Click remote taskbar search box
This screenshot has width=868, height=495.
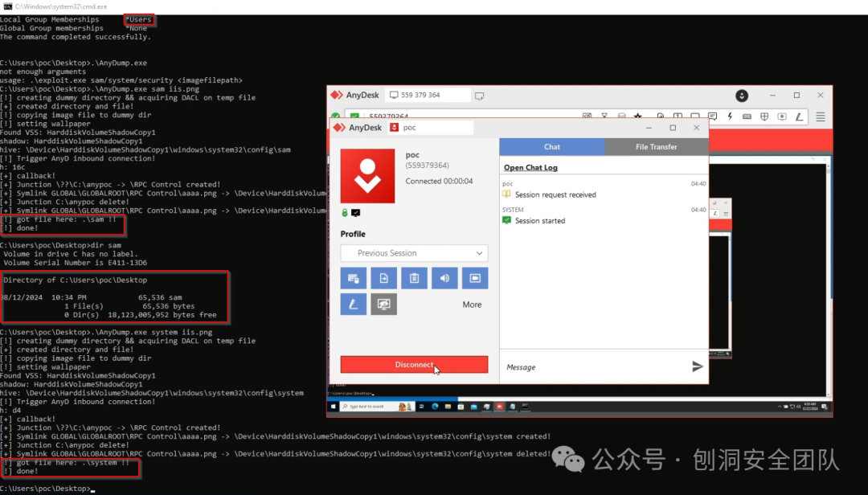376,407
